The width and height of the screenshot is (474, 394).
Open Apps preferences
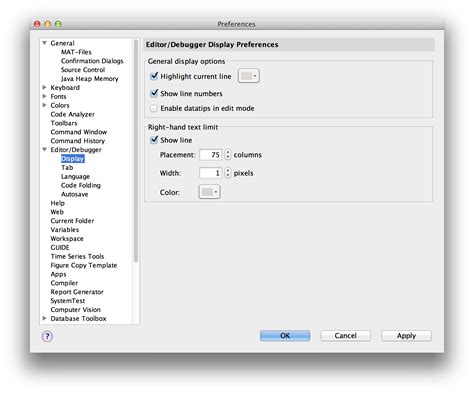point(58,274)
